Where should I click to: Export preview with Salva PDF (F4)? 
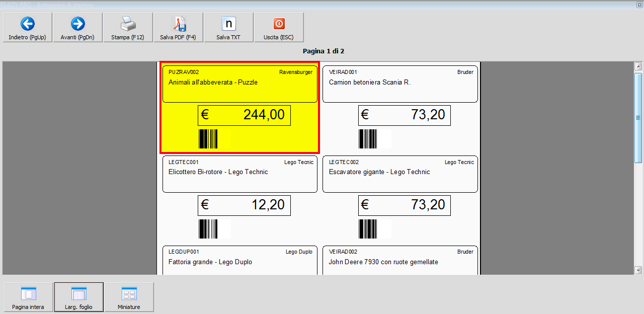(179, 27)
